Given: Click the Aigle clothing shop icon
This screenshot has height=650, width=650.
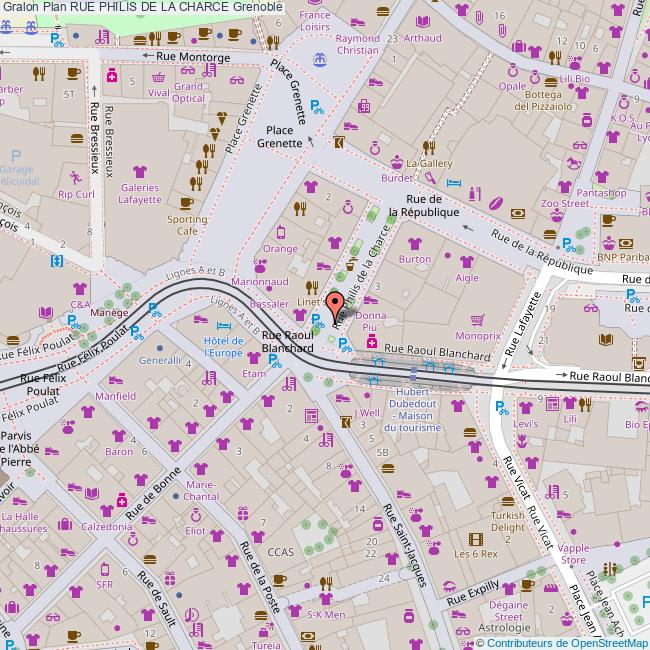Looking at the screenshot, I should coord(466,260).
